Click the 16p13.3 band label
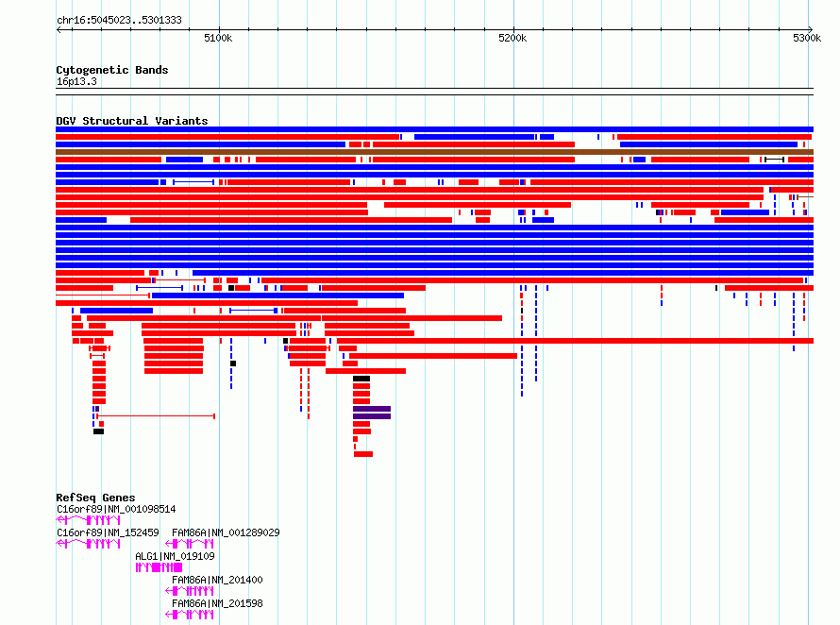 click(76, 81)
